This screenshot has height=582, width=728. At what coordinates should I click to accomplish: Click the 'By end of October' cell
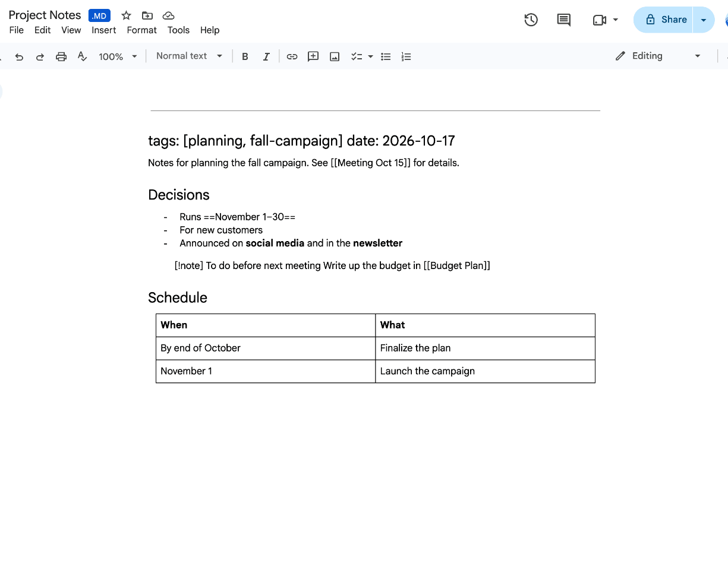pyautogui.click(x=266, y=348)
